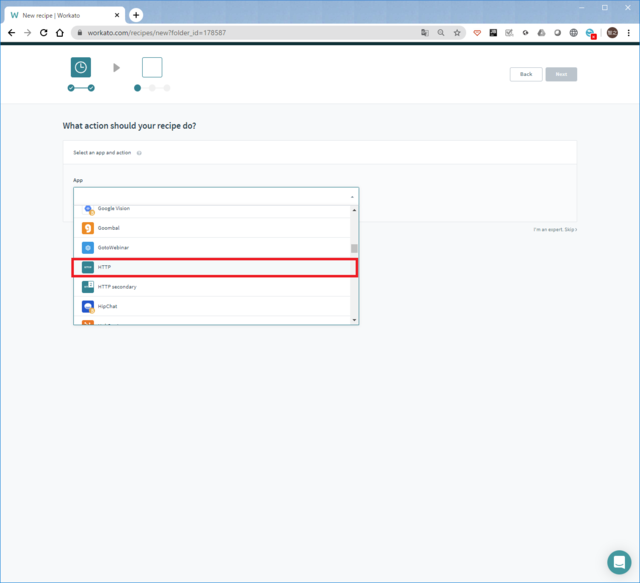The height and width of the screenshot is (583, 640).
Task: Open a new browser tab
Action: point(136,15)
